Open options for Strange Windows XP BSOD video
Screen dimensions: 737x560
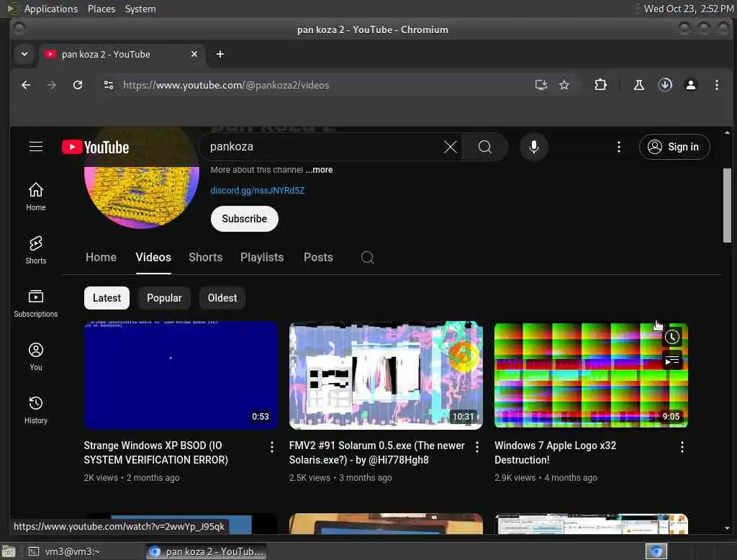point(271,447)
